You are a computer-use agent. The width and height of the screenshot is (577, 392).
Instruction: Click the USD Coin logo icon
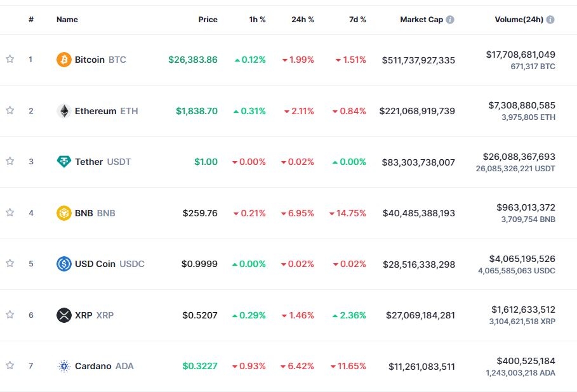64,264
